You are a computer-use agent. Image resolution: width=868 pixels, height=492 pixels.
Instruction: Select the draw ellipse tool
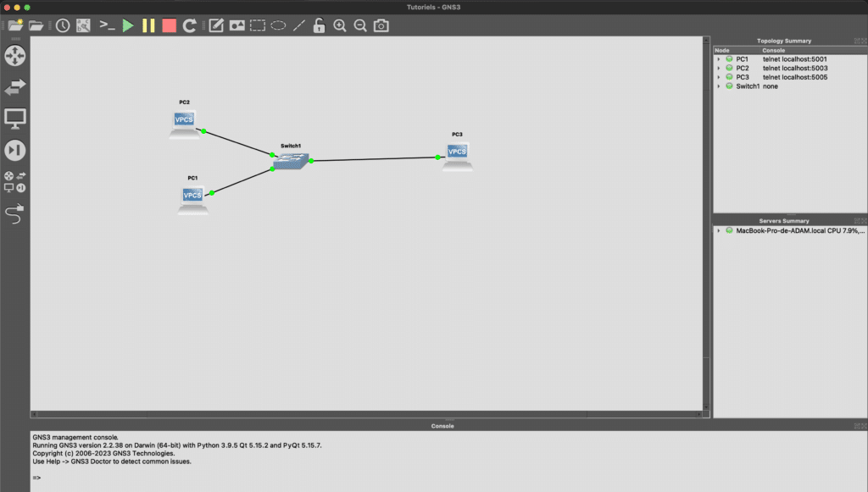[x=278, y=25]
